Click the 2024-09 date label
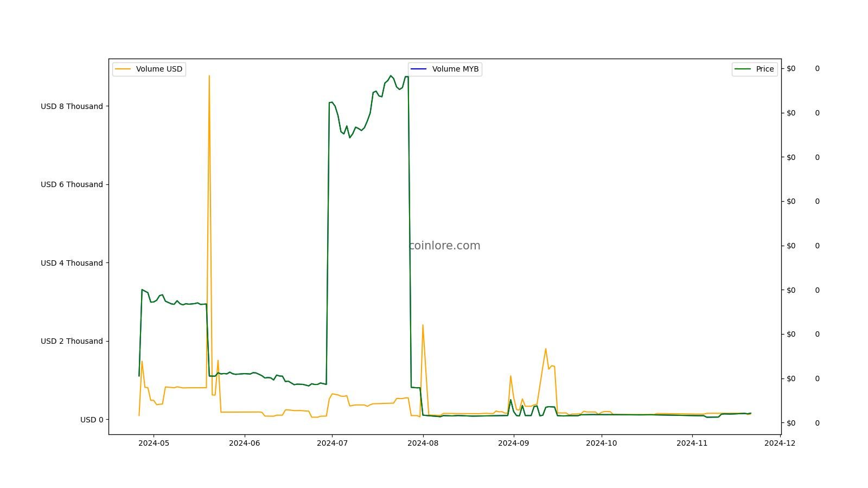This screenshot has width=868, height=488. [513, 443]
